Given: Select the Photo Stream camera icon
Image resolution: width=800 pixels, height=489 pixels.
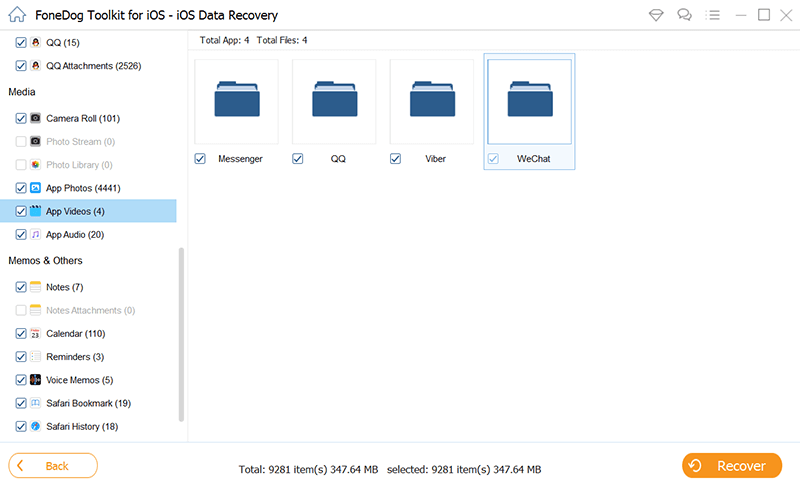Looking at the screenshot, I should click(35, 141).
